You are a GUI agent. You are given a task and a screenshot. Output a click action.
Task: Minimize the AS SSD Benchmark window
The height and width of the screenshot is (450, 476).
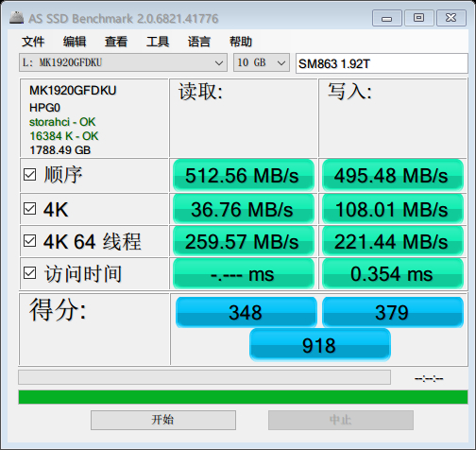(x=387, y=18)
